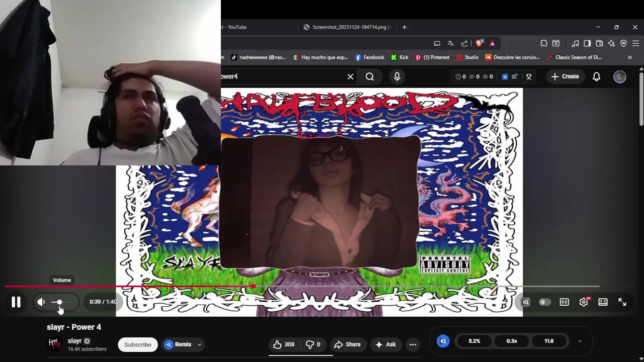
Task: Mute audio via the speaker icon
Action: 41,302
